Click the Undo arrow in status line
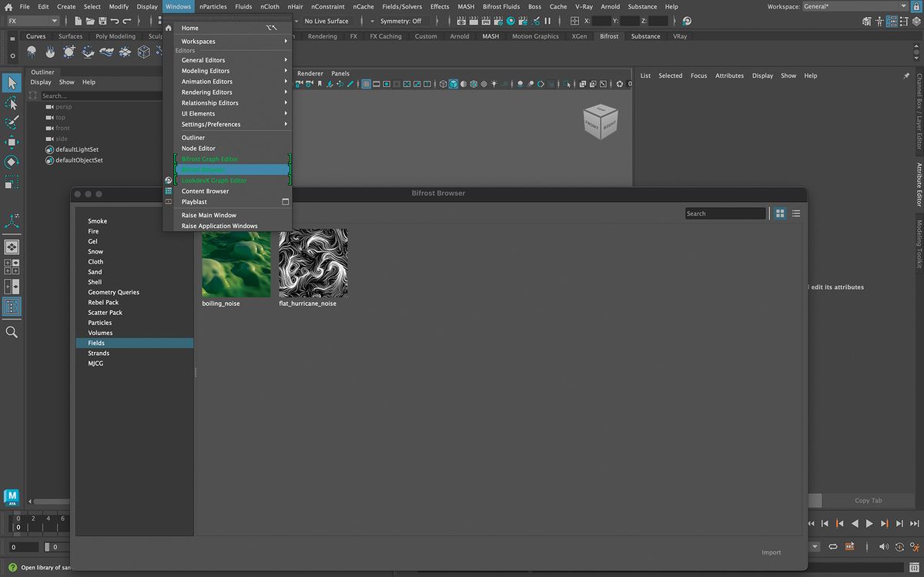The height and width of the screenshot is (577, 924). (x=115, y=21)
